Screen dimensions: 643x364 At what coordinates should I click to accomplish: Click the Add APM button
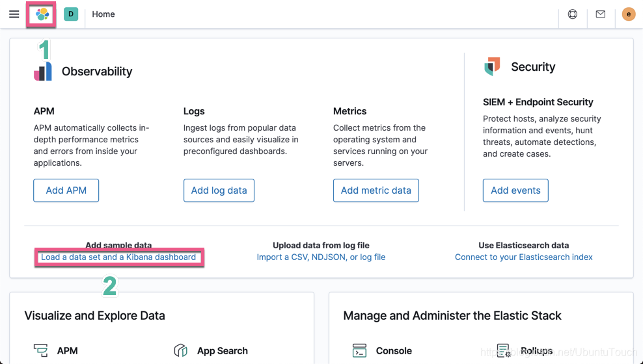[x=66, y=190]
